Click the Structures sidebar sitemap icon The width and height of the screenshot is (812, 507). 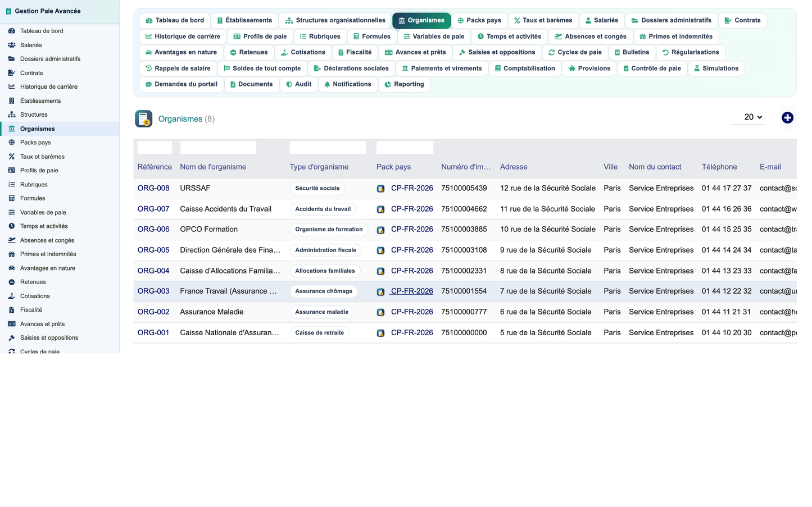click(11, 115)
